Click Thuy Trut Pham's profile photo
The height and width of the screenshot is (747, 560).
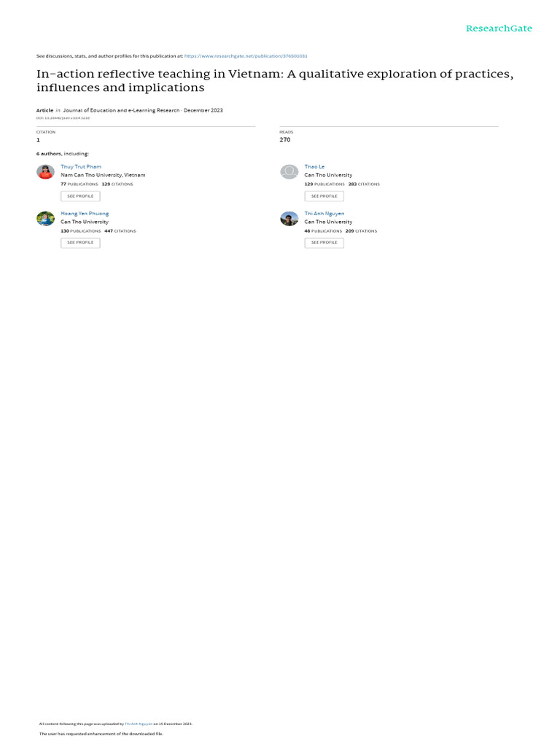pyautogui.click(x=46, y=171)
